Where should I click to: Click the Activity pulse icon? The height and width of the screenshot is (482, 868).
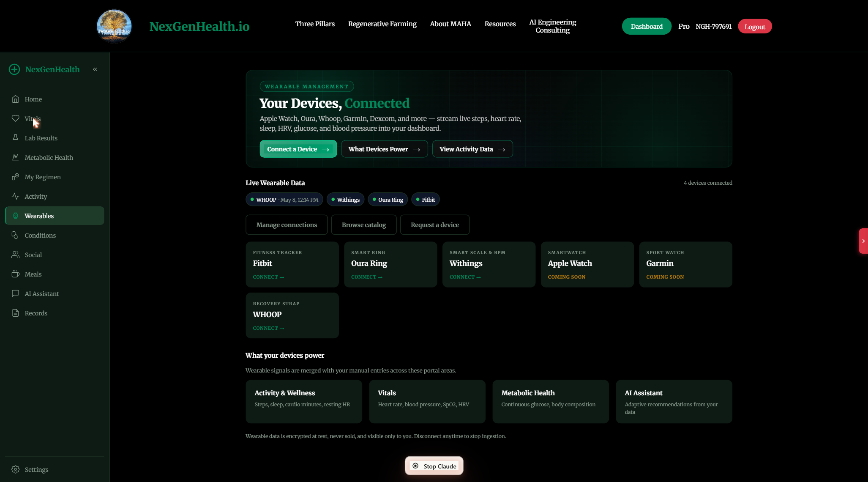(16, 196)
